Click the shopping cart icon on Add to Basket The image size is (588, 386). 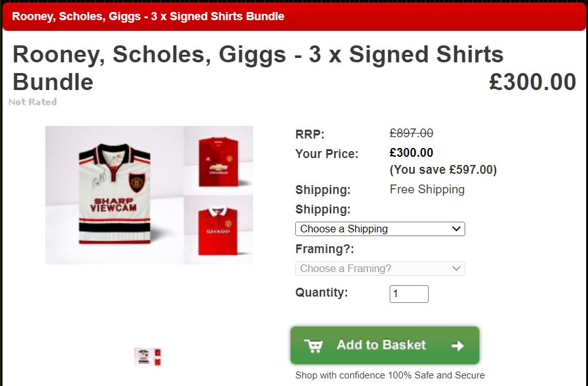313,346
